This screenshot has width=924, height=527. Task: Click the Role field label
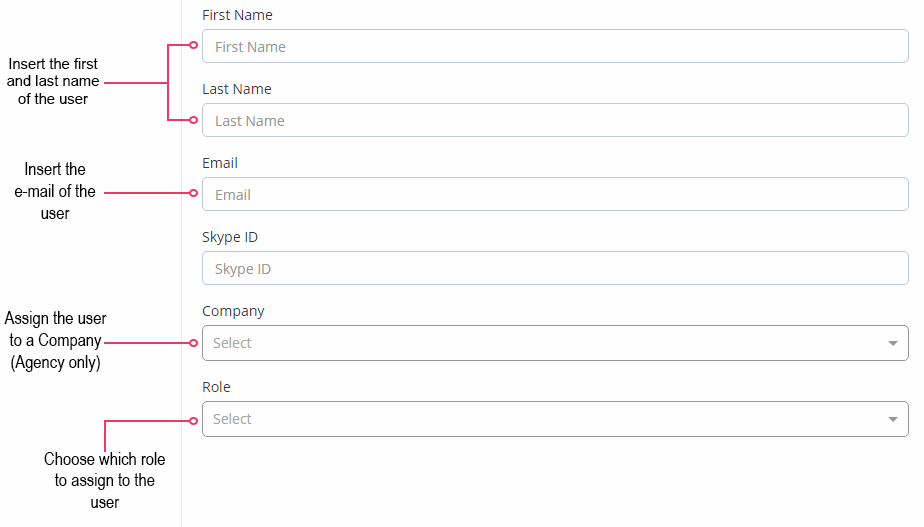pos(216,387)
